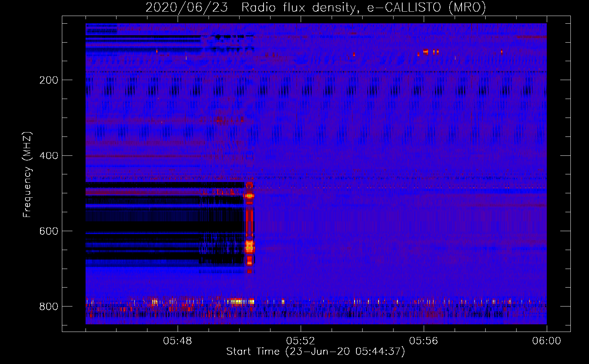This screenshot has height=364, width=589.
Task: Click the red vertical burst streak near 600 MHz
Action: pyautogui.click(x=249, y=222)
